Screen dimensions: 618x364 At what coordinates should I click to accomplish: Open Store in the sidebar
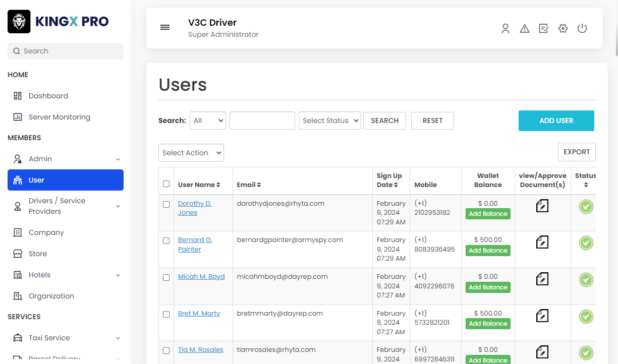point(66,254)
